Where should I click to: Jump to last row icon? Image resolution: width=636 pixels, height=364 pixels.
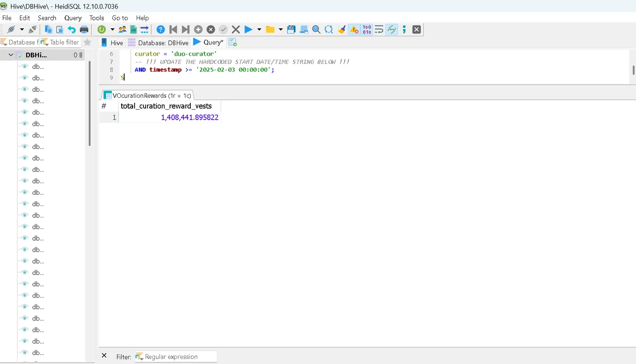click(x=185, y=29)
